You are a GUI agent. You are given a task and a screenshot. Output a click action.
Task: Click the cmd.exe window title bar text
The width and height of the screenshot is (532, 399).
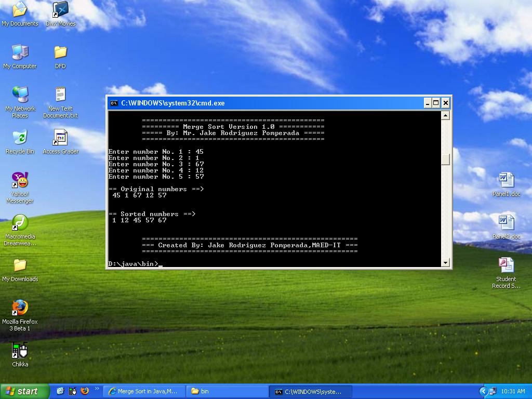click(172, 103)
